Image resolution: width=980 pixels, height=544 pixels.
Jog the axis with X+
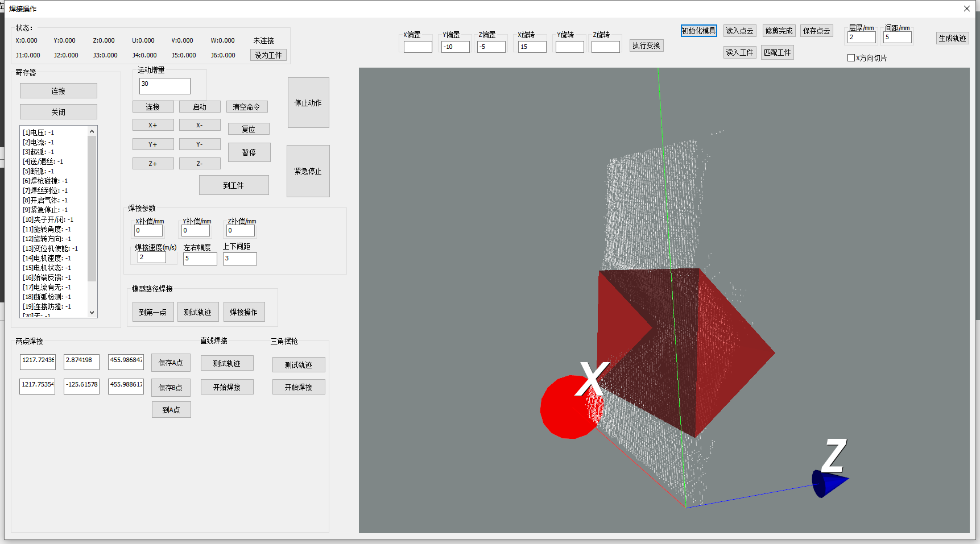tap(153, 125)
